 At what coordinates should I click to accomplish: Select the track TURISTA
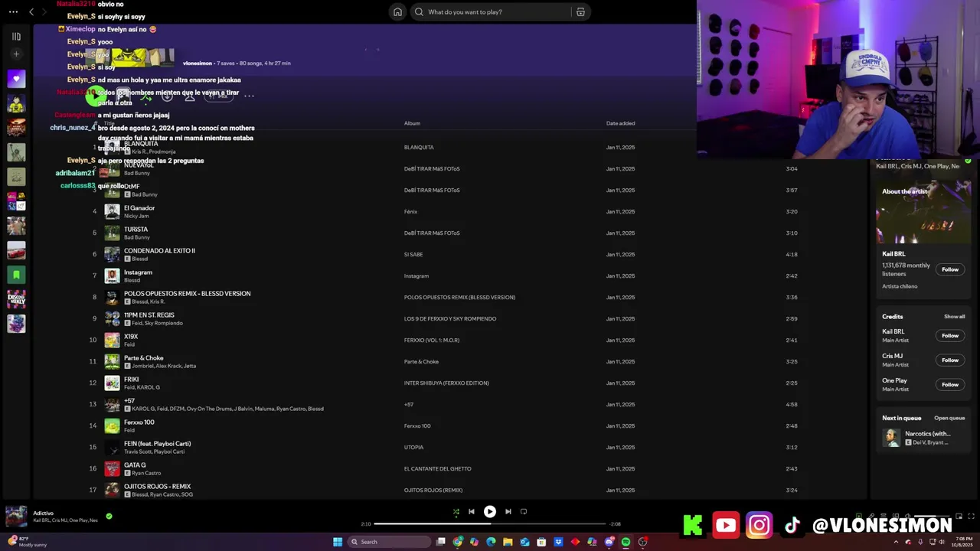(136, 230)
